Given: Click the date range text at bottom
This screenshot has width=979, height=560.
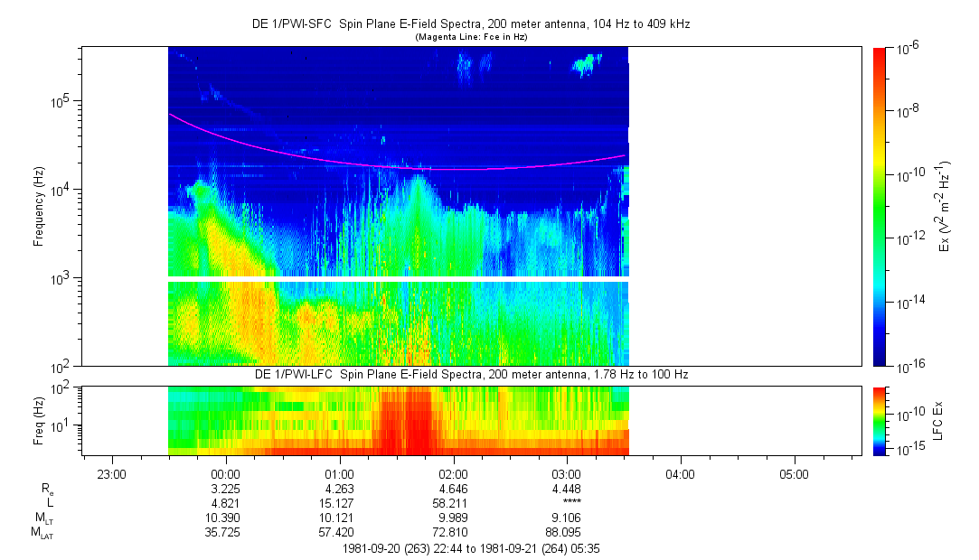Looking at the screenshot, I should pyautogui.click(x=470, y=547).
